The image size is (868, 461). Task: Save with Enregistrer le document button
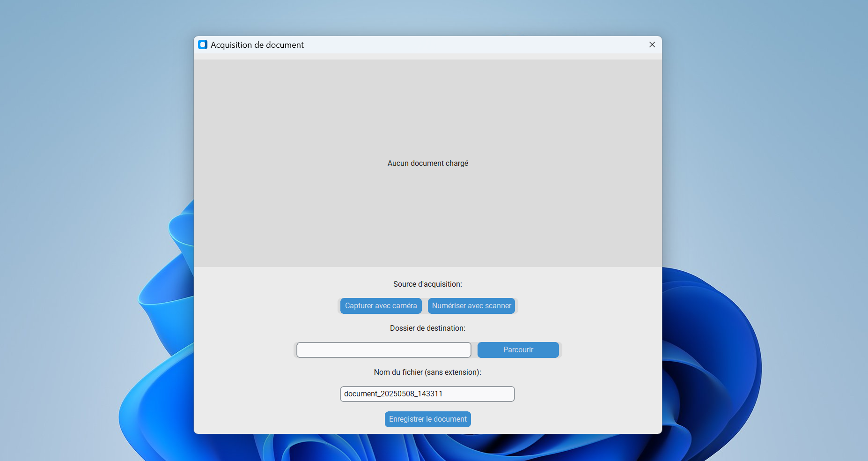click(x=427, y=419)
